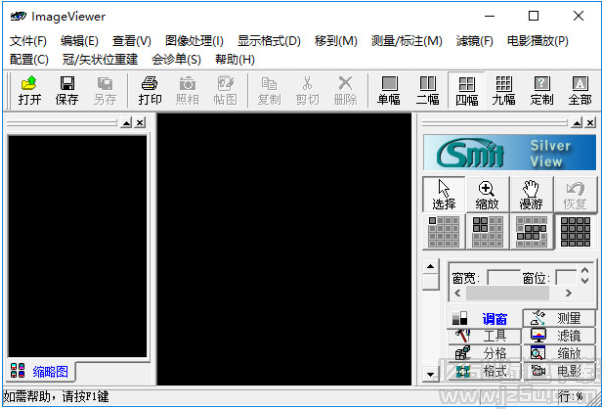Open the 调窗 window-level tab
The image size is (603, 409).
484,318
